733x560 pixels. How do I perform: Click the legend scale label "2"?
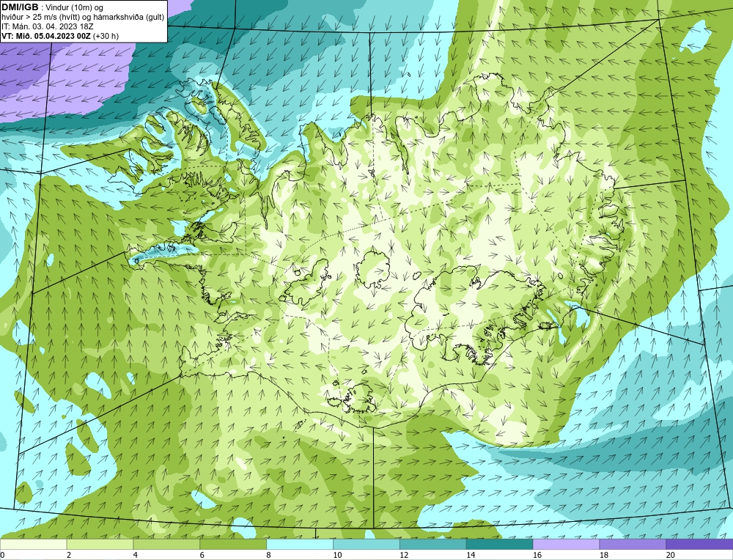(x=69, y=555)
